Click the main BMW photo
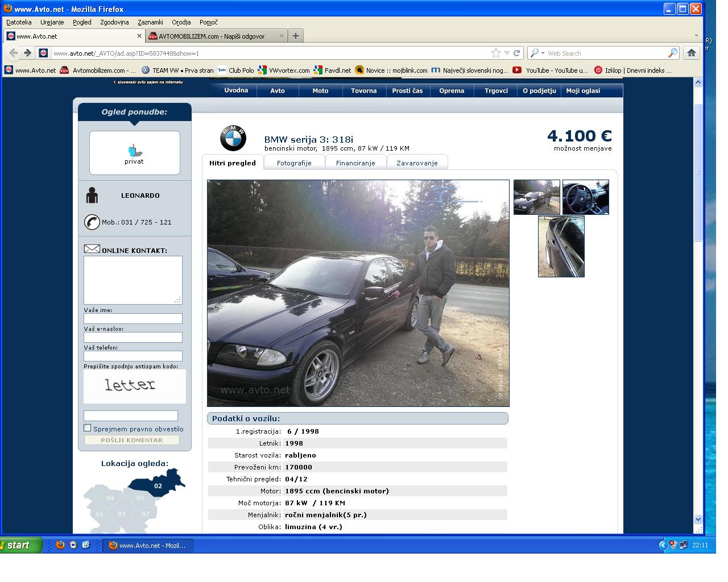Screen dimensions: 728x582 pyautogui.click(x=358, y=293)
